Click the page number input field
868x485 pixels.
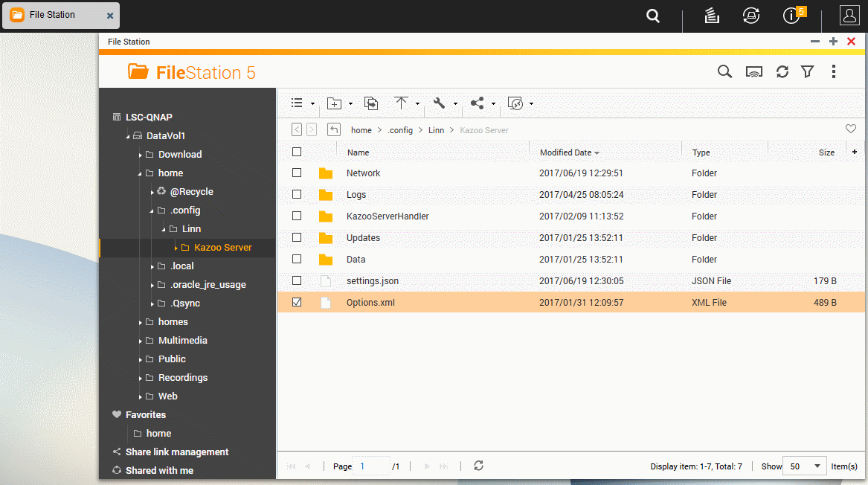click(x=371, y=466)
